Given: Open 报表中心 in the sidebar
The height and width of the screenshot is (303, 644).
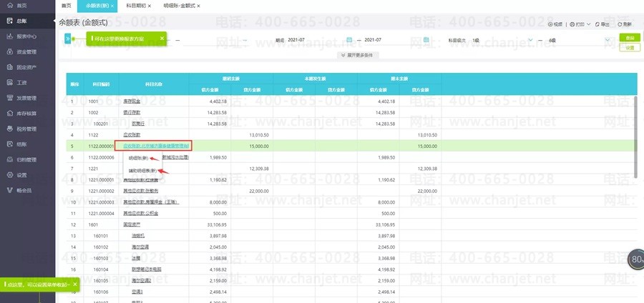Looking at the screenshot, I should 27,36.
